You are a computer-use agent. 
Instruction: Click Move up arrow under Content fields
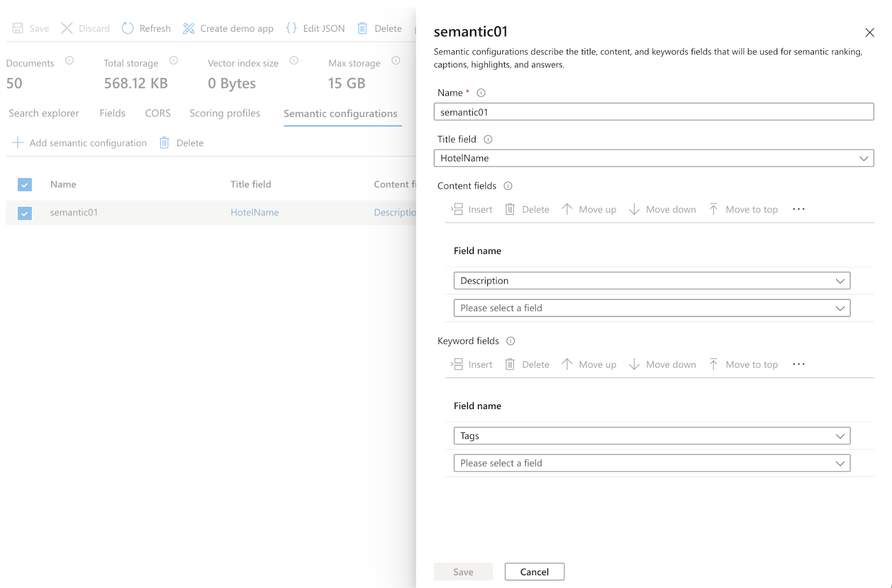(x=567, y=210)
